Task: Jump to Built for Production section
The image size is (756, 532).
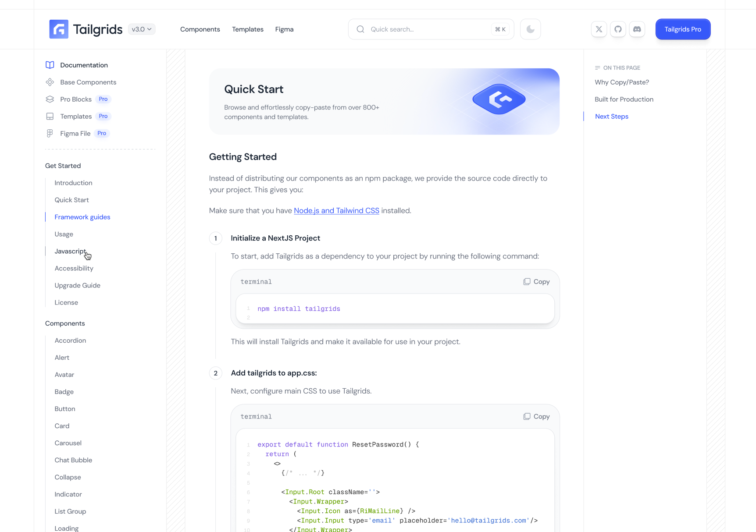Action: point(624,99)
